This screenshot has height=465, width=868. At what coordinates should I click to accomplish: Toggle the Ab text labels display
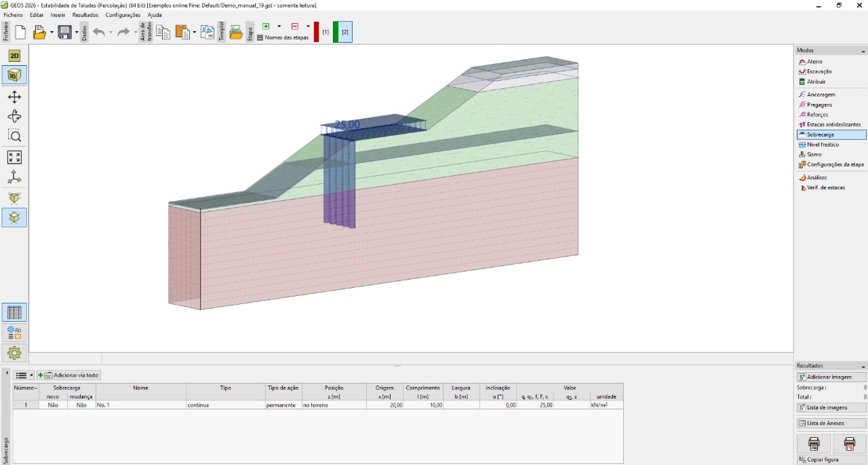[x=14, y=332]
